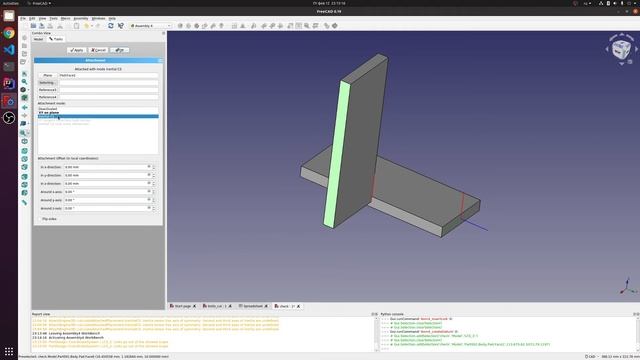Step the Around z-axis value spinner
The width and height of the screenshot is (640, 360).
tap(153, 208)
